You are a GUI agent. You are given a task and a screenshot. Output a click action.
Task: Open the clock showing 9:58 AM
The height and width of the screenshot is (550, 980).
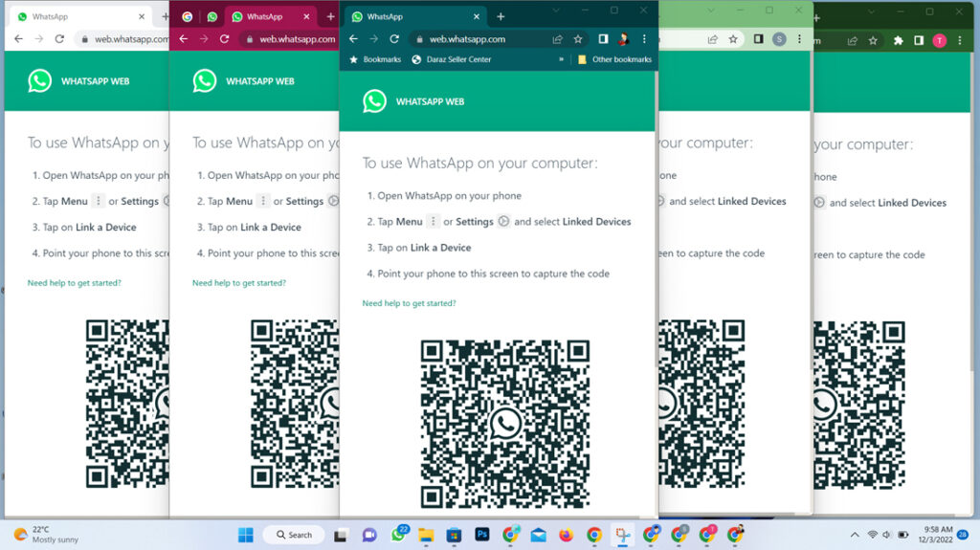point(936,535)
